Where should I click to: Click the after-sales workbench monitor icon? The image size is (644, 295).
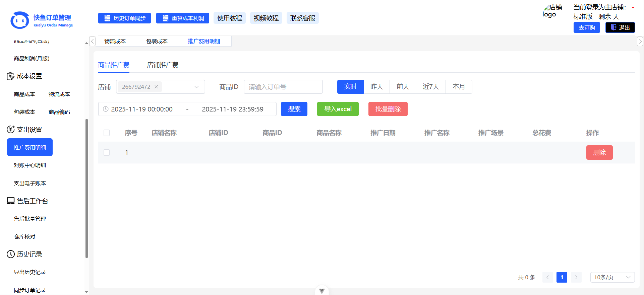(10, 201)
